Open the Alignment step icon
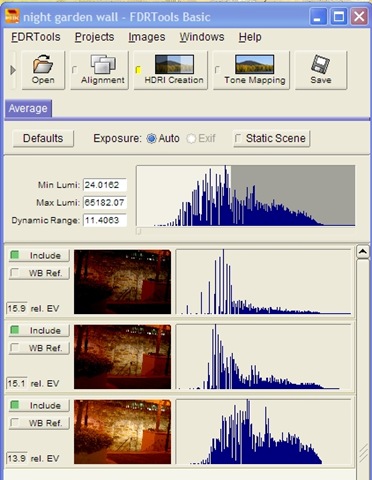 [103, 64]
